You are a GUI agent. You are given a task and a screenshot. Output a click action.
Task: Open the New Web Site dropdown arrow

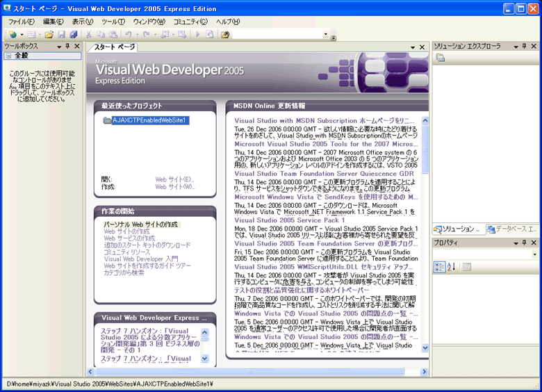(x=22, y=35)
